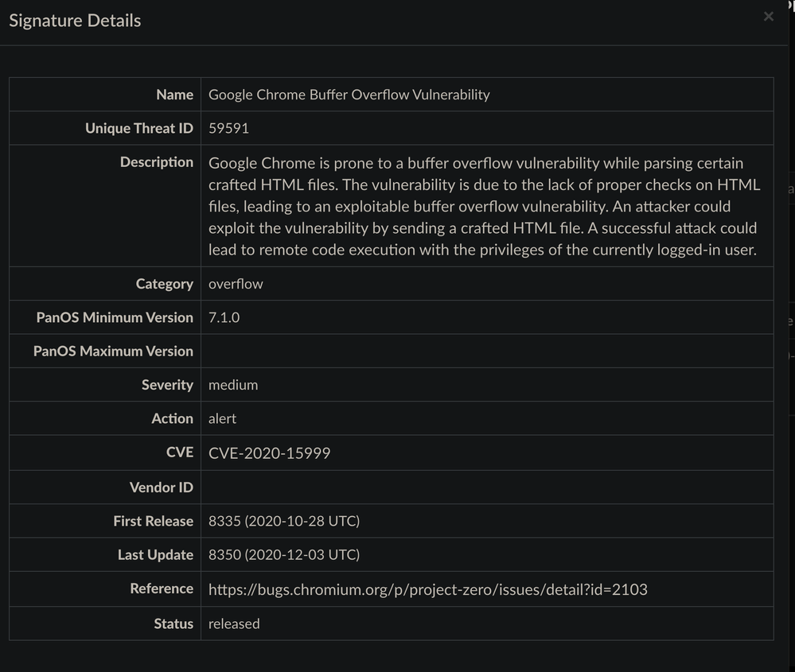Close the Signature Details dialog

coord(768,17)
